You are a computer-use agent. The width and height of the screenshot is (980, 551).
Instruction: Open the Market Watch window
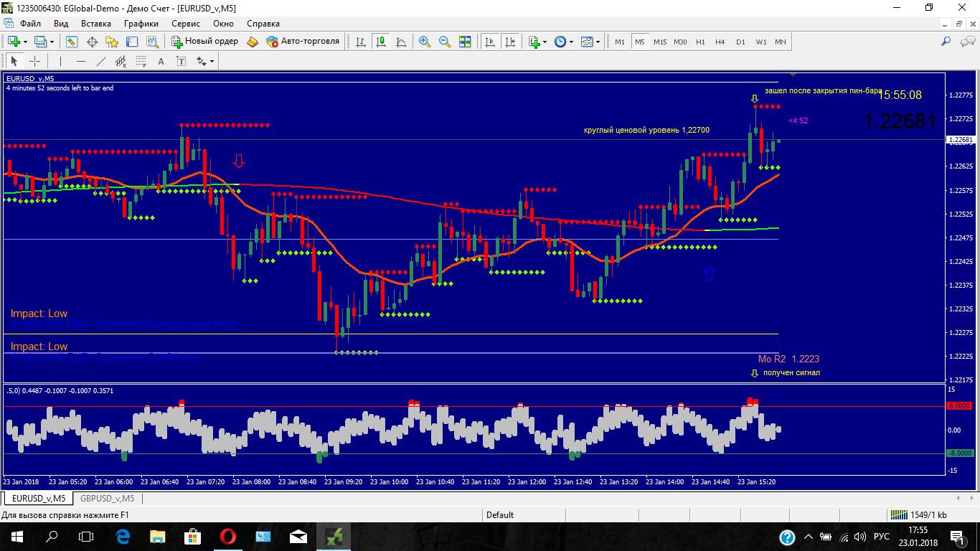(x=72, y=42)
